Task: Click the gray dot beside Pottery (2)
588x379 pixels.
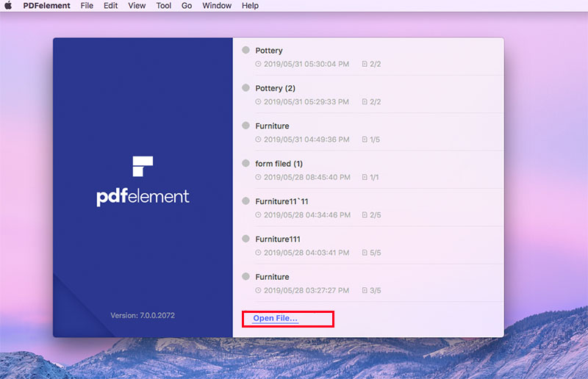Action: (x=245, y=87)
